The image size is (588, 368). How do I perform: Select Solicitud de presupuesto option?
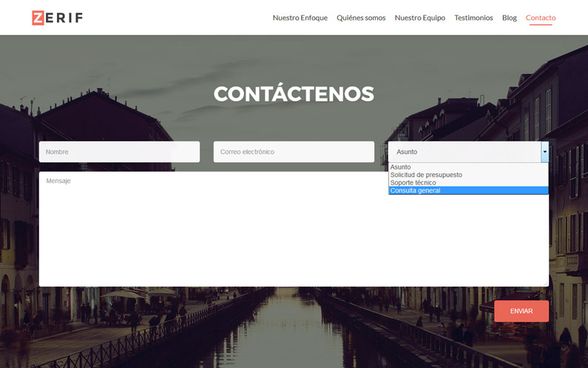tap(468, 175)
